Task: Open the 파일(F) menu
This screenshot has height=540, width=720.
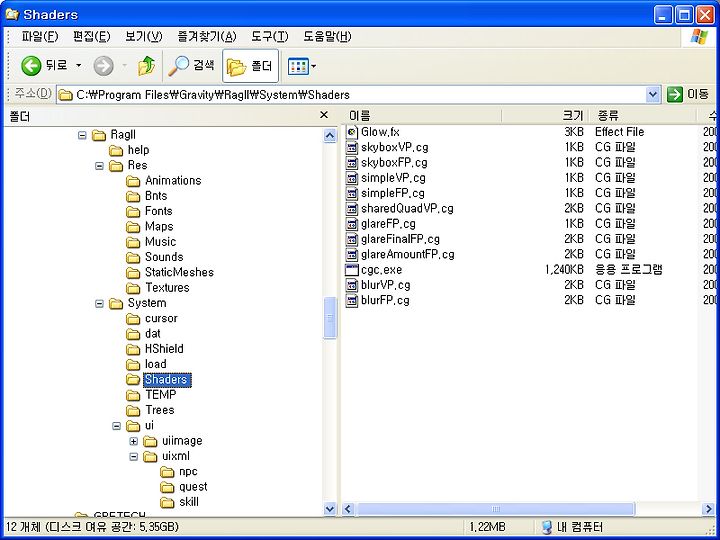Action: 39,37
